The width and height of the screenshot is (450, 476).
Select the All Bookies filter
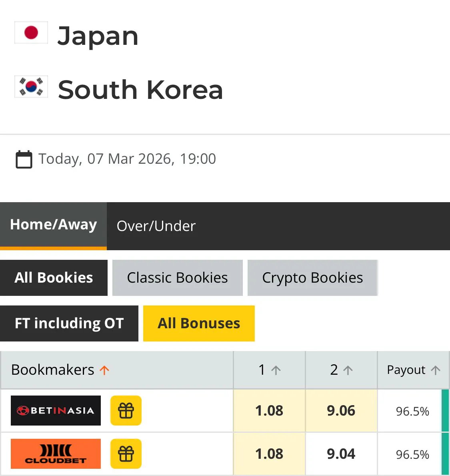[54, 278]
